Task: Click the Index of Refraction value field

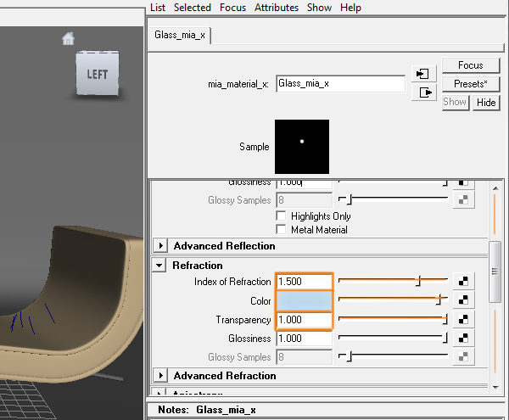Action: (x=304, y=282)
